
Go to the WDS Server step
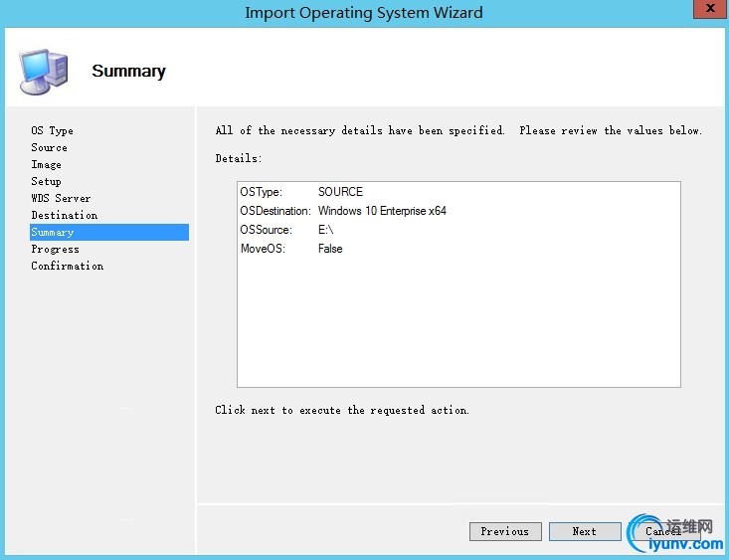click(61, 198)
